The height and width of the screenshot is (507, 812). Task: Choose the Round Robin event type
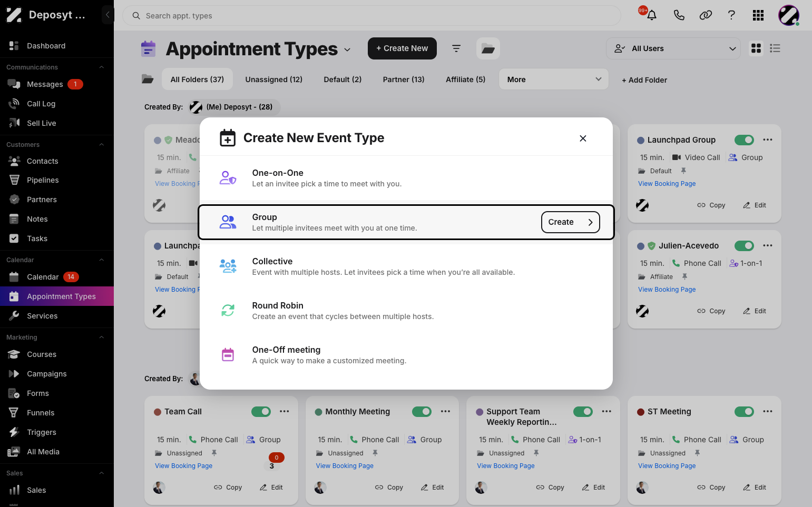pos(406,311)
